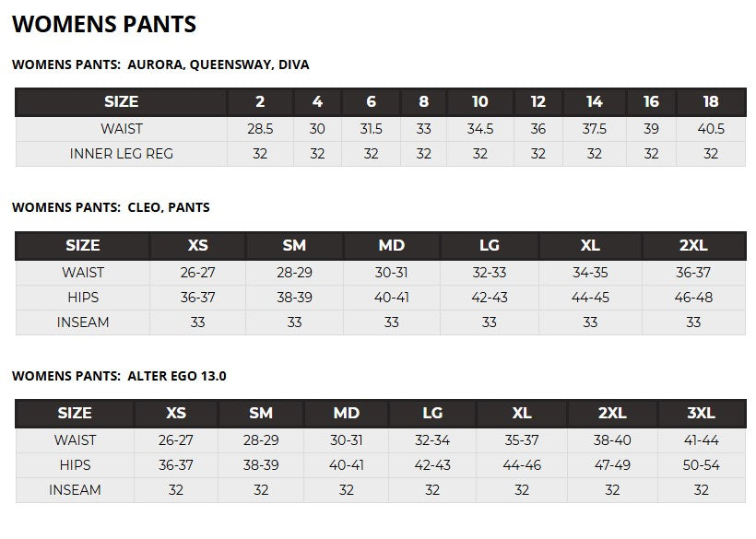Click the 47-49 hips measurement cell
Screen dimensions: 756x539
(612, 465)
